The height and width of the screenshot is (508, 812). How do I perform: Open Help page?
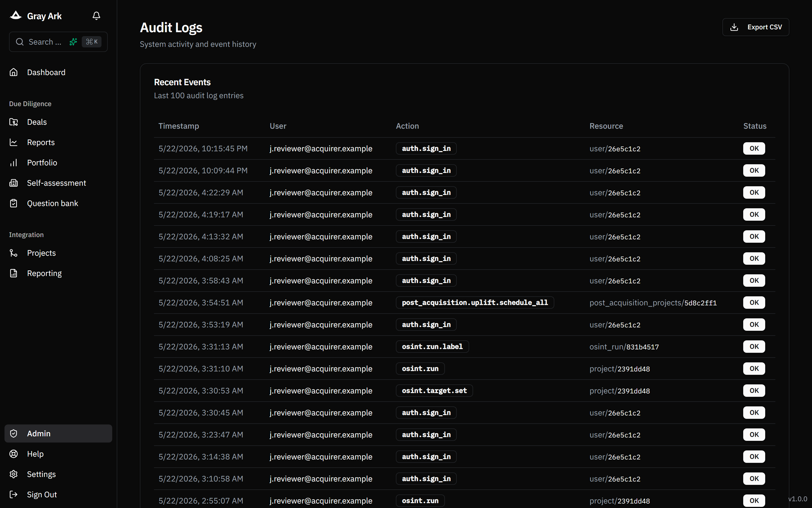click(x=58, y=454)
